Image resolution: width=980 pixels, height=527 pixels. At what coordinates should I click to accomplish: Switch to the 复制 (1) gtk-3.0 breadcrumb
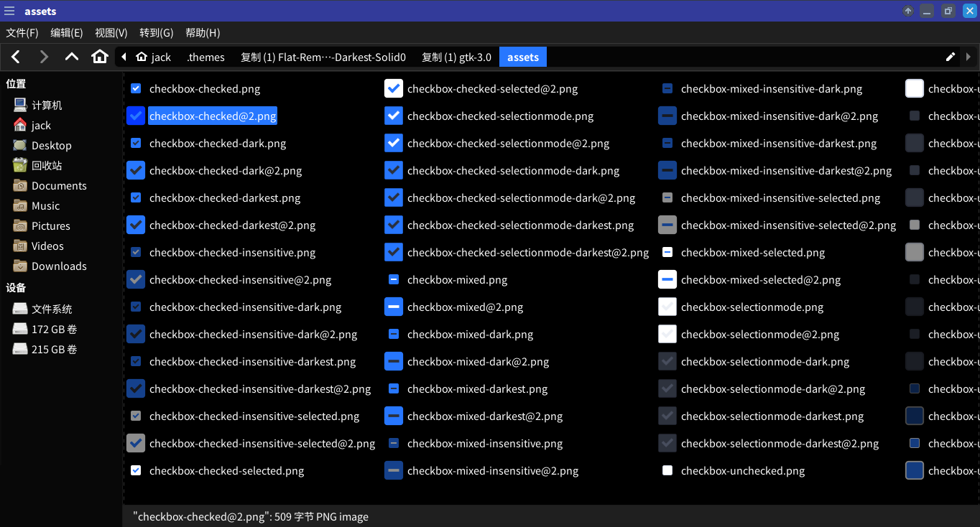pyautogui.click(x=457, y=56)
